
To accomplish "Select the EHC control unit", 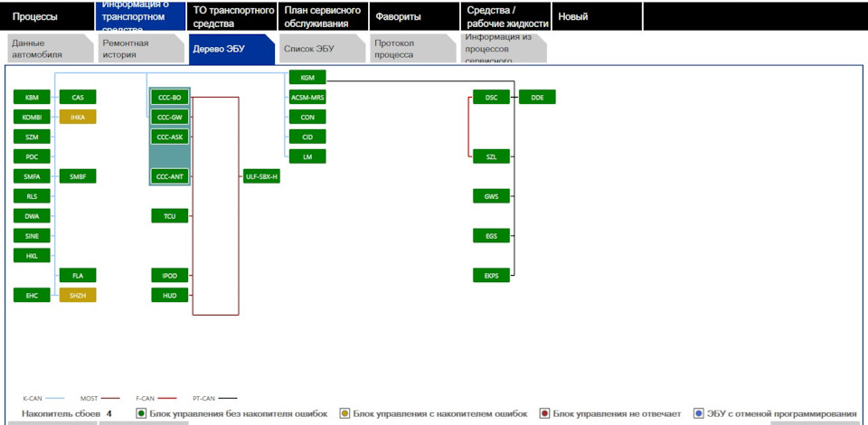I will click(x=32, y=295).
